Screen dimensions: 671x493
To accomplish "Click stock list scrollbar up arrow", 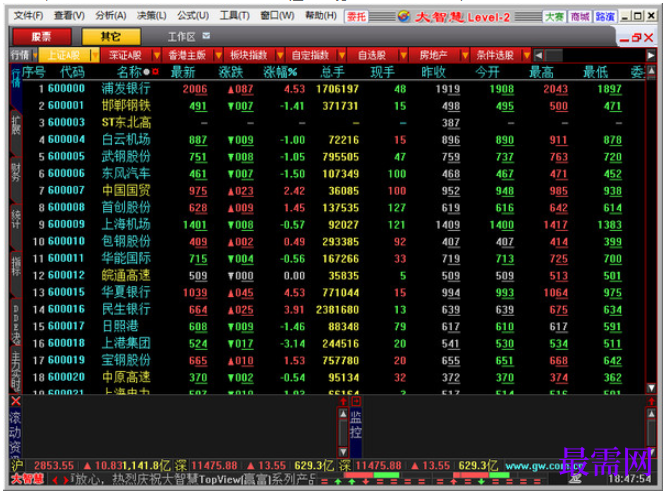I will (651, 71).
